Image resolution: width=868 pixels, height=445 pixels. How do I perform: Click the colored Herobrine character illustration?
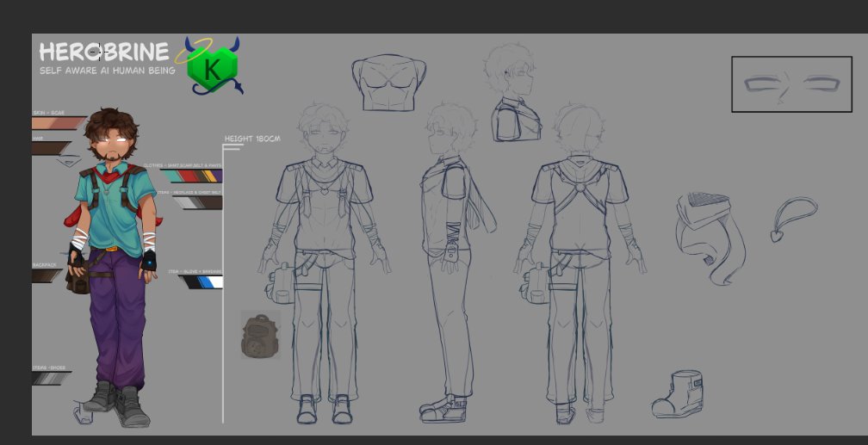115,268
